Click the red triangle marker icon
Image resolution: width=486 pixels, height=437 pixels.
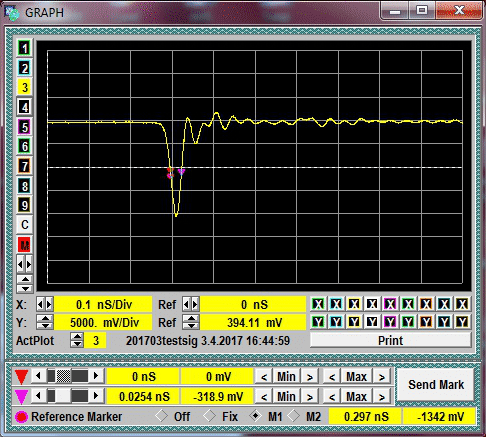click(21, 377)
